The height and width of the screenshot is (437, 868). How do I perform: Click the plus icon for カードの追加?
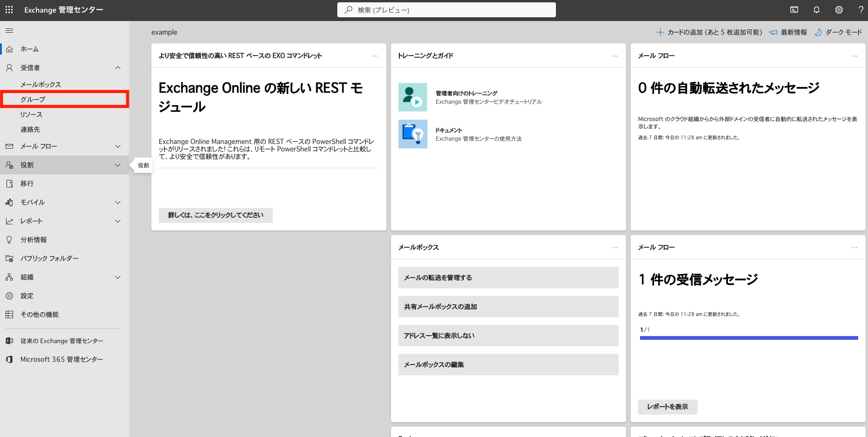[660, 32]
